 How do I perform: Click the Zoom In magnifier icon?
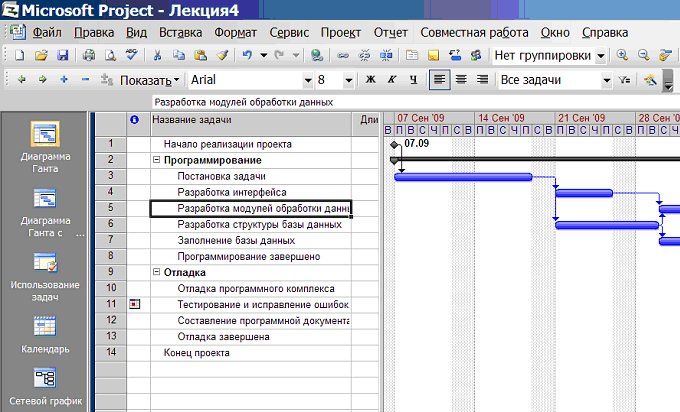[x=622, y=55]
